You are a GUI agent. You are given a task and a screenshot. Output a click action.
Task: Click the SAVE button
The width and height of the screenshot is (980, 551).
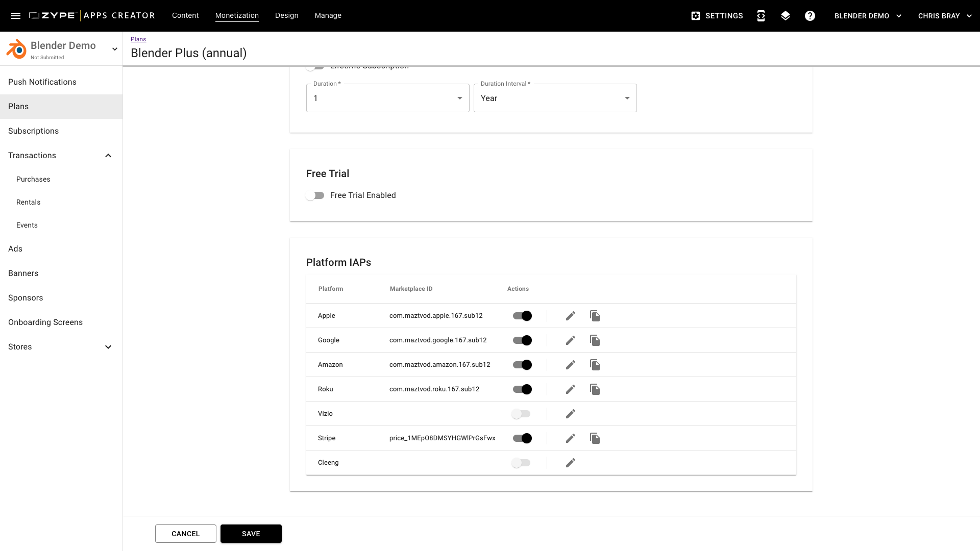pyautogui.click(x=251, y=534)
